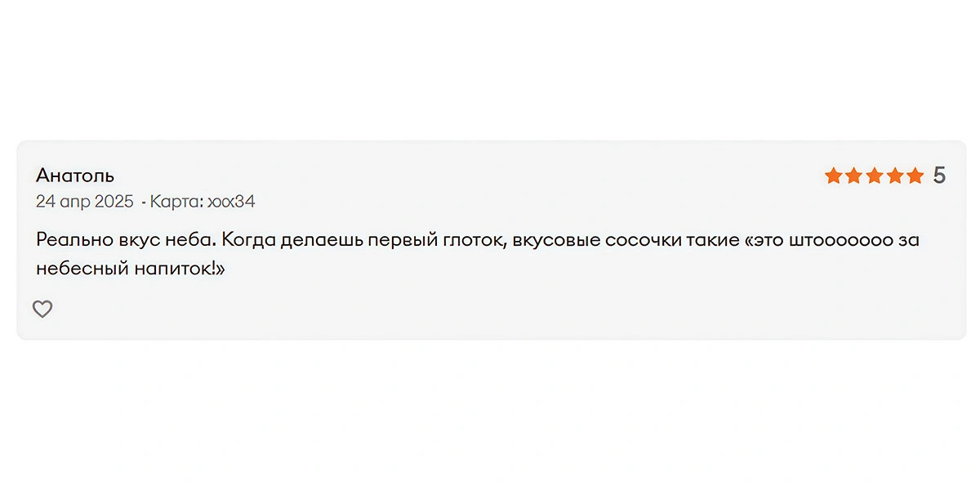Open reviewer name Анатоль
Screen dimensions: 980x490
pyautogui.click(x=75, y=176)
